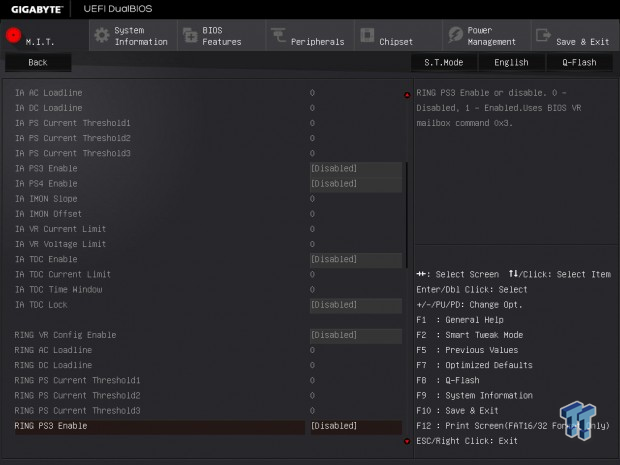
Task: Click the RING VR Config Enable label
Action: click(x=65, y=335)
